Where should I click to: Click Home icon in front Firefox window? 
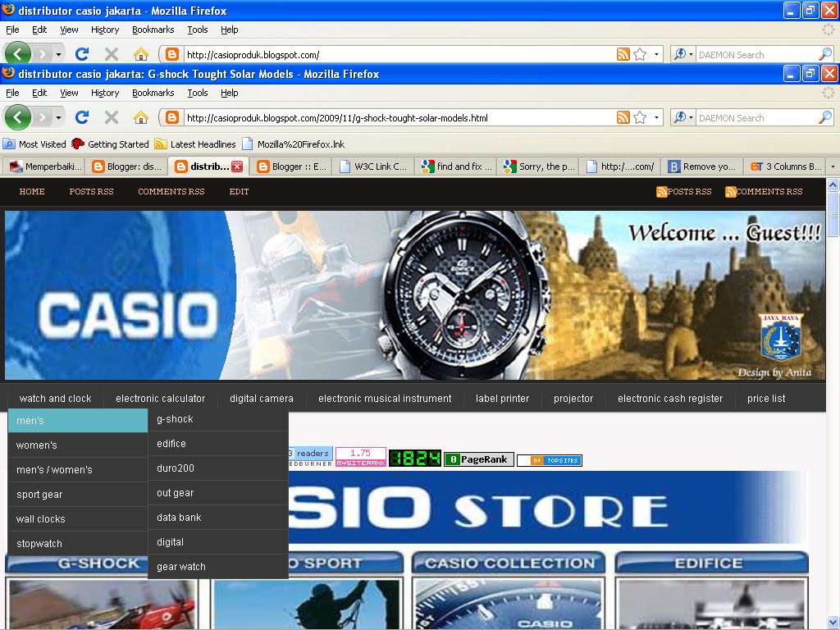[x=141, y=117]
